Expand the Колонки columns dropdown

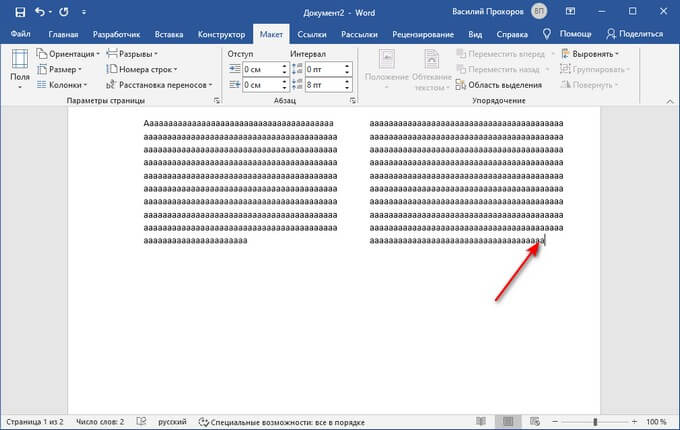[62, 85]
